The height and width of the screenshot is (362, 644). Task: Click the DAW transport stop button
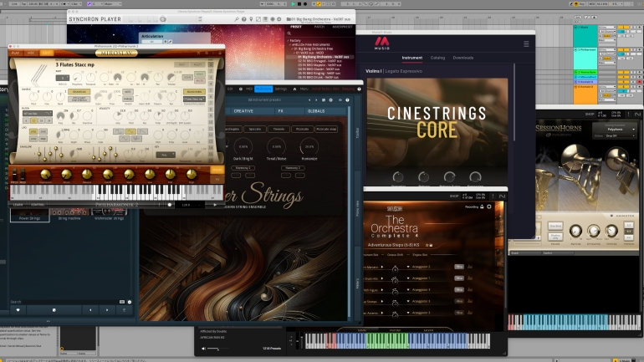pyautogui.click(x=299, y=3)
